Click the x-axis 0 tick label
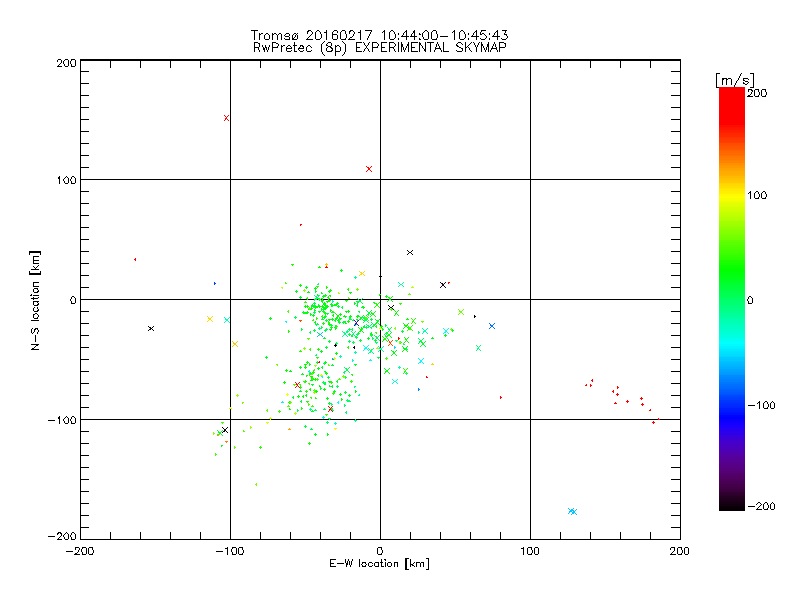The image size is (800, 600). 380,551
